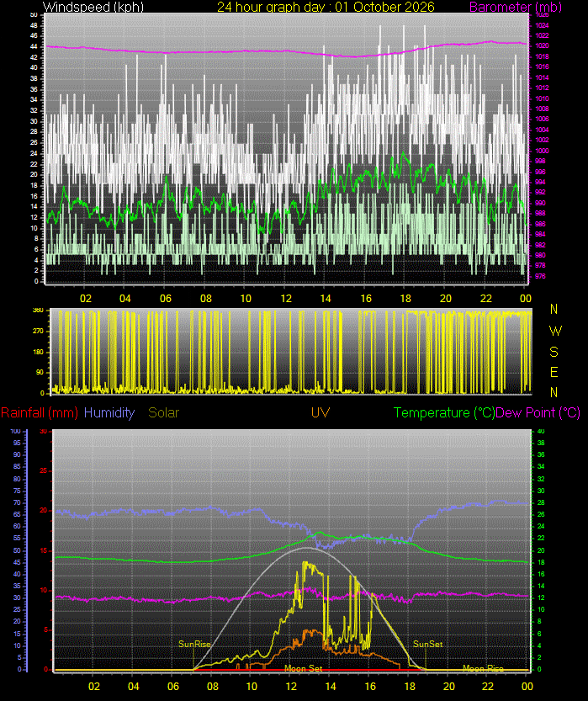Click the "04" hour label under the bottom graph
Image resolution: width=588 pixels, height=701 pixels.
(133, 686)
